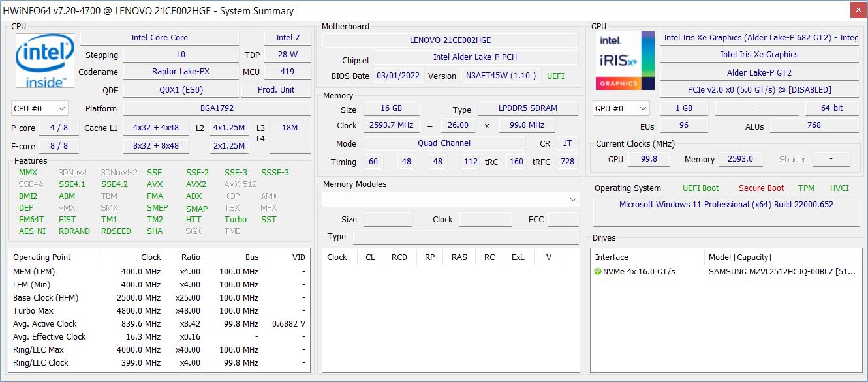This screenshot has width=868, height=382.
Task: Click the greyed AVX-512 feature flag
Action: tap(240, 184)
